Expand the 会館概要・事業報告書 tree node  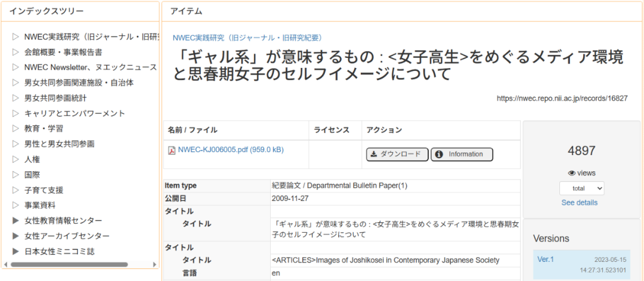16,52
